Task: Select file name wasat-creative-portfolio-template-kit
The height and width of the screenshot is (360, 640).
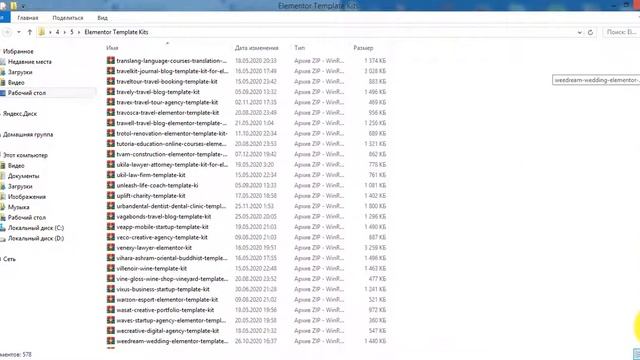Action: [165, 310]
